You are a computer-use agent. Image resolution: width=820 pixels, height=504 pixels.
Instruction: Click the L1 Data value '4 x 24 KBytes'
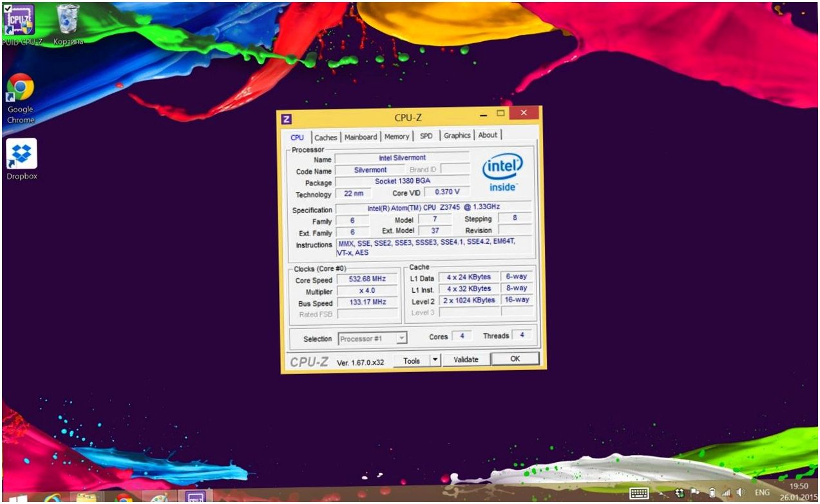[468, 277]
